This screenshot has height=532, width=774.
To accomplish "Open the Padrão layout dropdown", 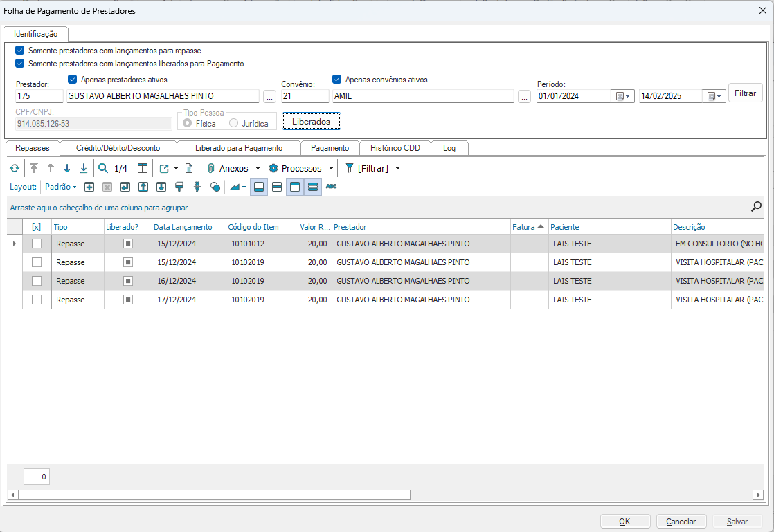I will (x=61, y=187).
